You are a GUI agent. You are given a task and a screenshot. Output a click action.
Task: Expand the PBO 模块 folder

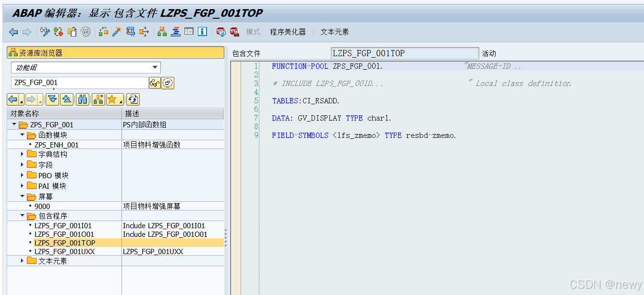pyautogui.click(x=22, y=175)
